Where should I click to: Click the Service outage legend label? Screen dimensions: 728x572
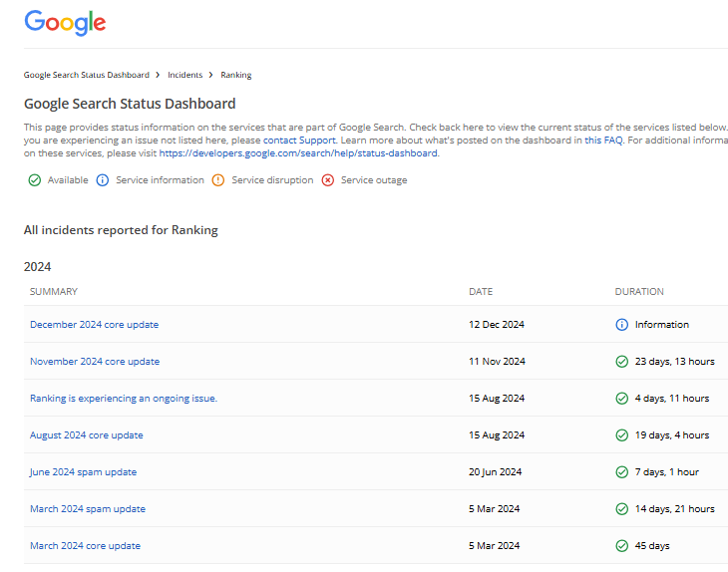point(374,180)
